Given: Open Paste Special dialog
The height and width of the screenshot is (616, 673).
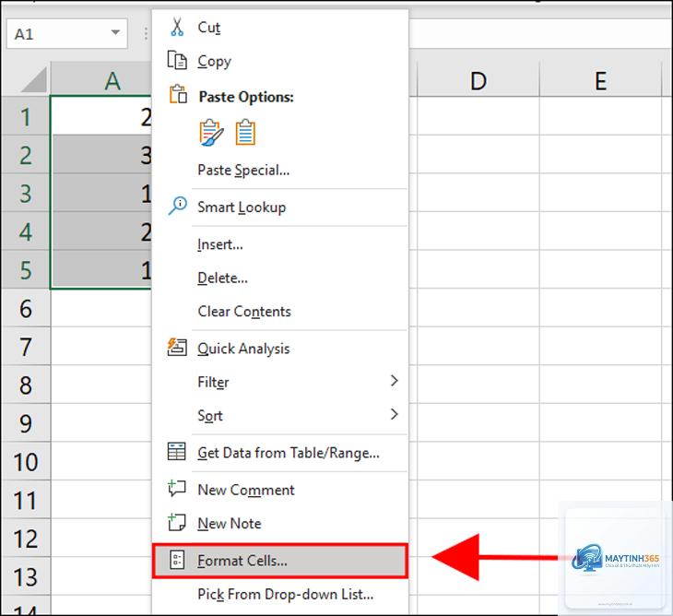Looking at the screenshot, I should pyautogui.click(x=279, y=170).
